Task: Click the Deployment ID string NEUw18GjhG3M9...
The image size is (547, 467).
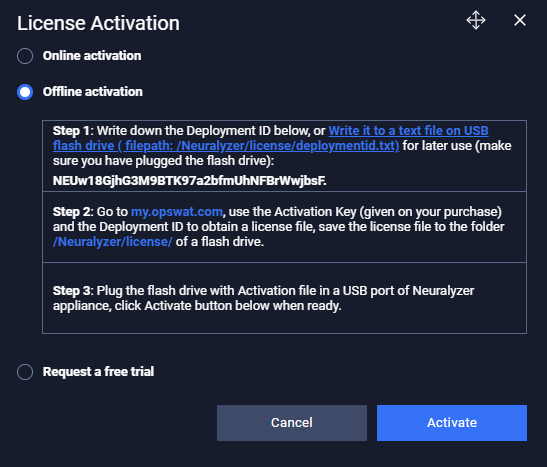Action: point(189,181)
